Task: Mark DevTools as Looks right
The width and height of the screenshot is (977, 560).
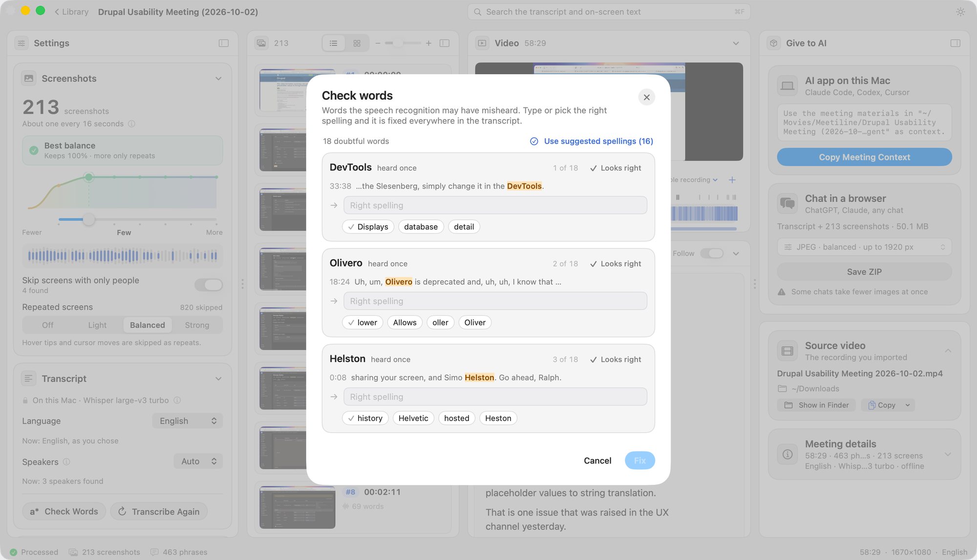Action: [x=616, y=168]
